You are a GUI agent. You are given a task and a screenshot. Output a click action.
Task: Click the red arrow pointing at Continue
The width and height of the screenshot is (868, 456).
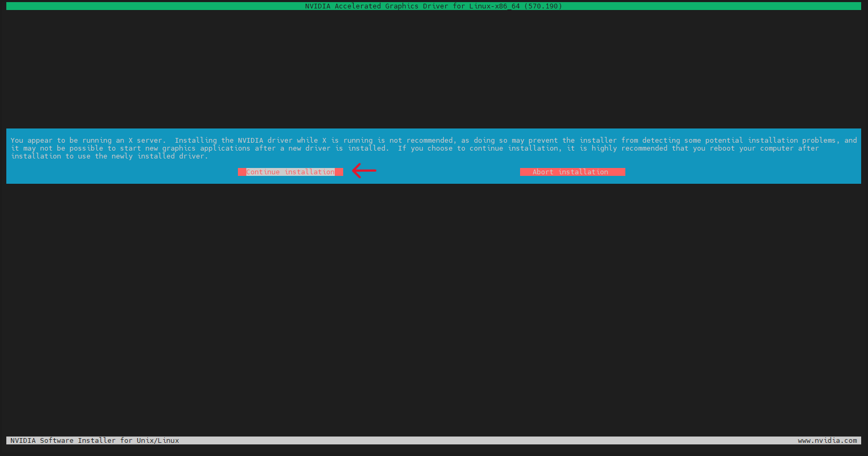click(x=364, y=171)
